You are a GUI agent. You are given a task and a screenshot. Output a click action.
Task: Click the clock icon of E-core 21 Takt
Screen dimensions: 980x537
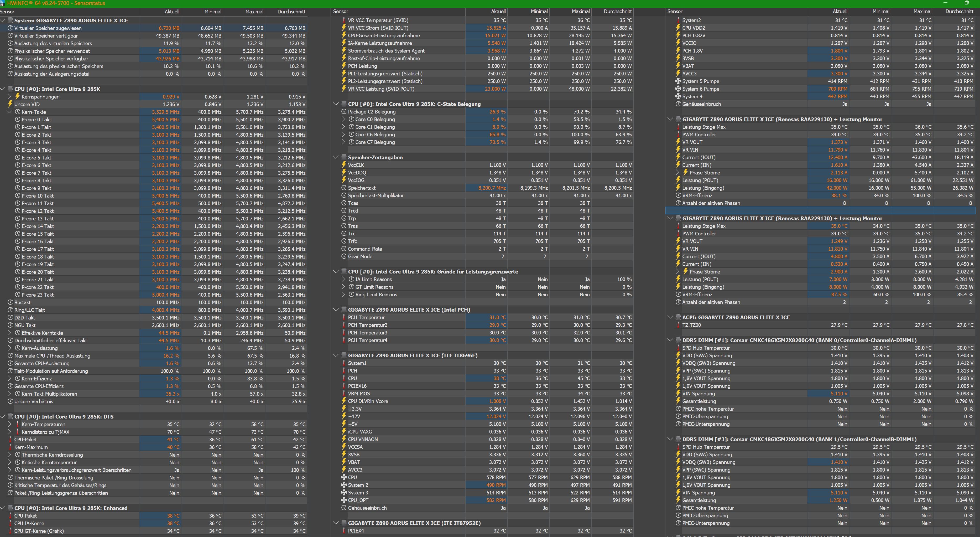pos(18,279)
